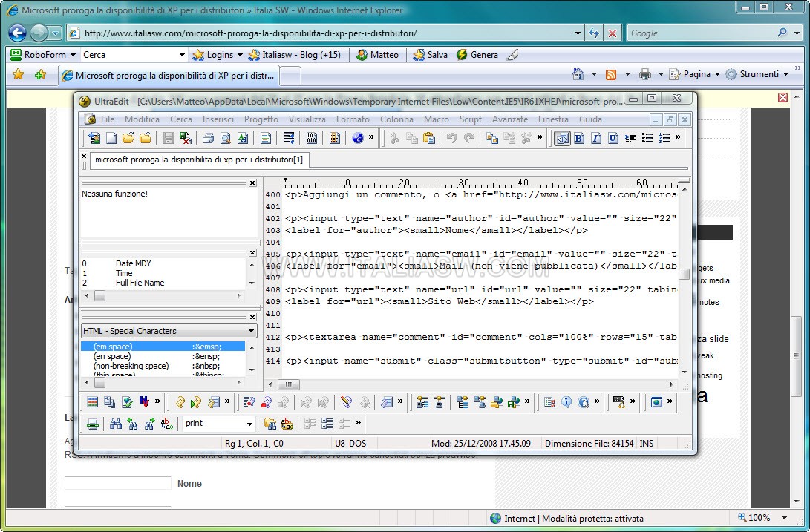Toggle the HTML tag view button
810x532 pixels.
(x=562, y=138)
